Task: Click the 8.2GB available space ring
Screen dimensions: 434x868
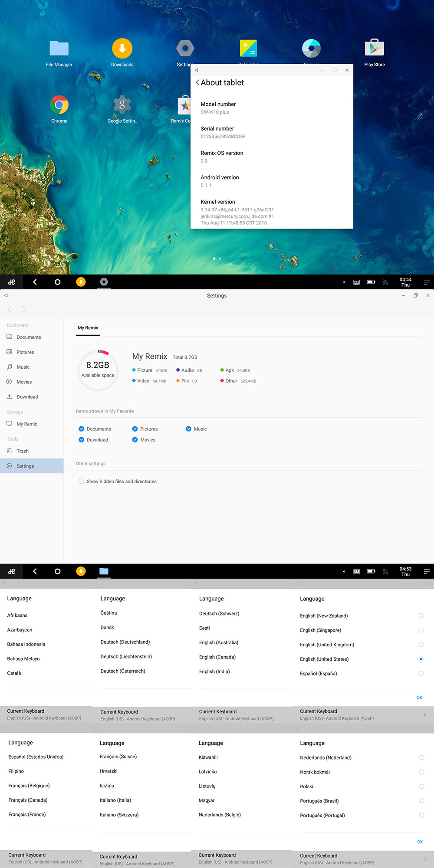Action: tap(98, 370)
